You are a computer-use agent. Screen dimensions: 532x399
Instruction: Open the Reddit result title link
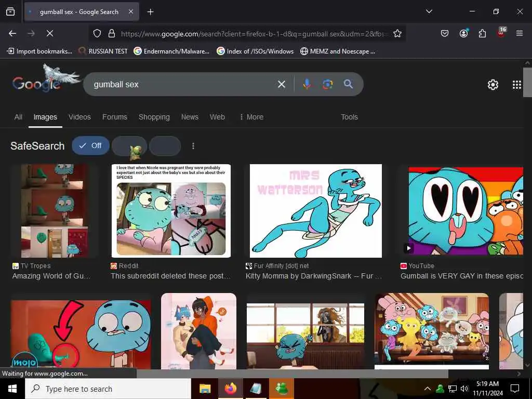point(170,276)
